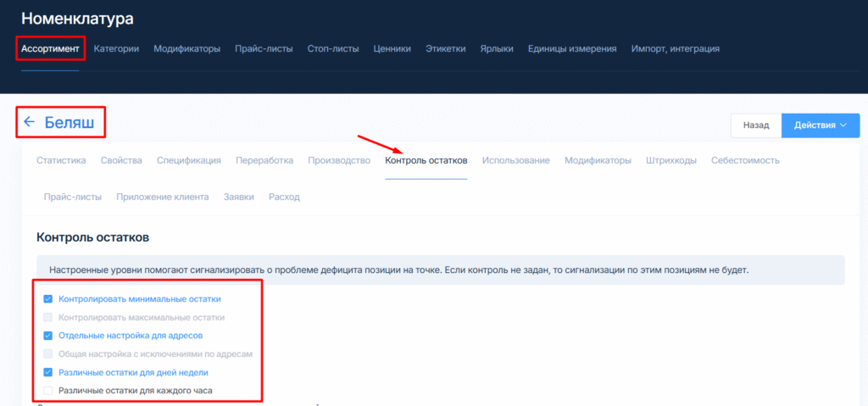Toggle Различные остатки для дней недели
The height and width of the screenshot is (406, 868).
[48, 372]
